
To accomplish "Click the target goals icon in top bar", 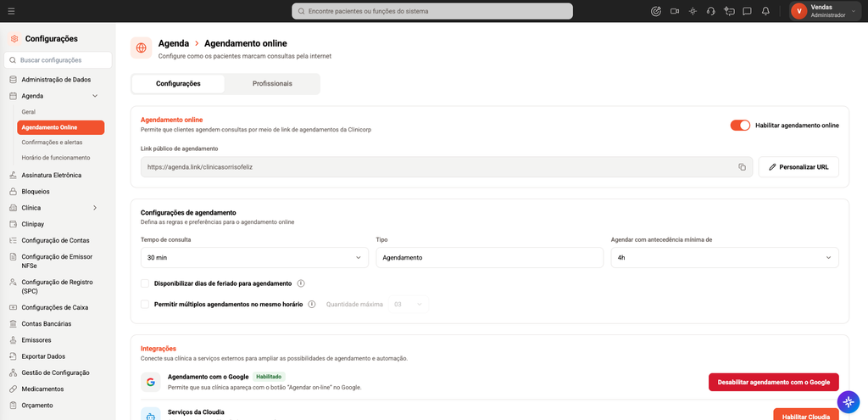I will [656, 11].
